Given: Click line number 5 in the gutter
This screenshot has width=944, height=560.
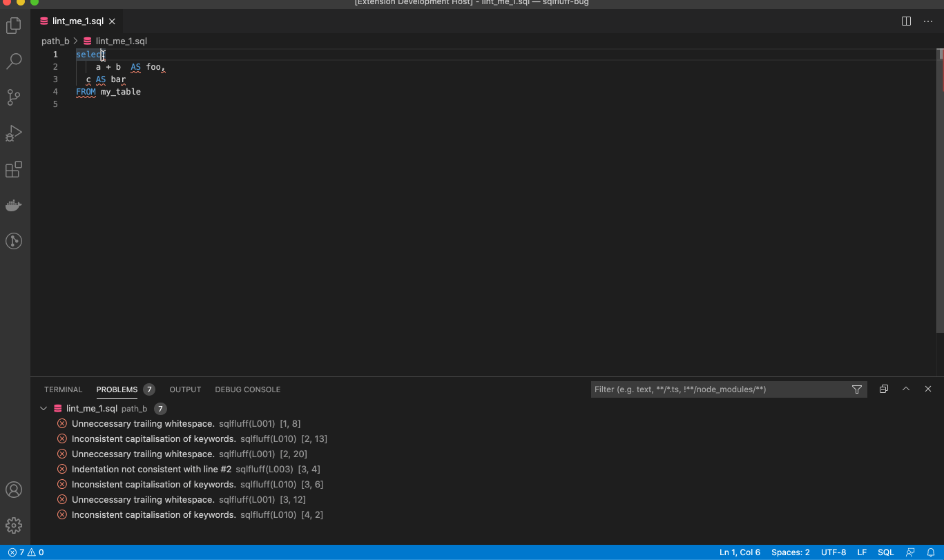Looking at the screenshot, I should pyautogui.click(x=55, y=104).
